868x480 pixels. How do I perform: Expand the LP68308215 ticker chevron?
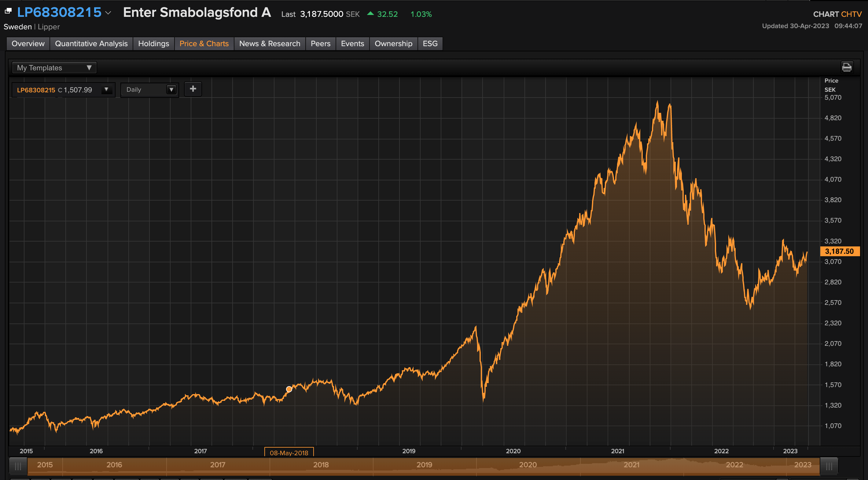108,13
